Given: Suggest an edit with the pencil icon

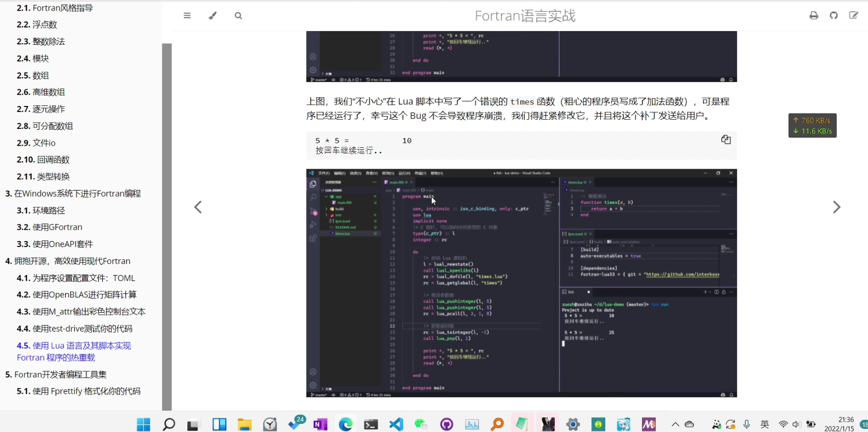Looking at the screenshot, I should (x=854, y=16).
